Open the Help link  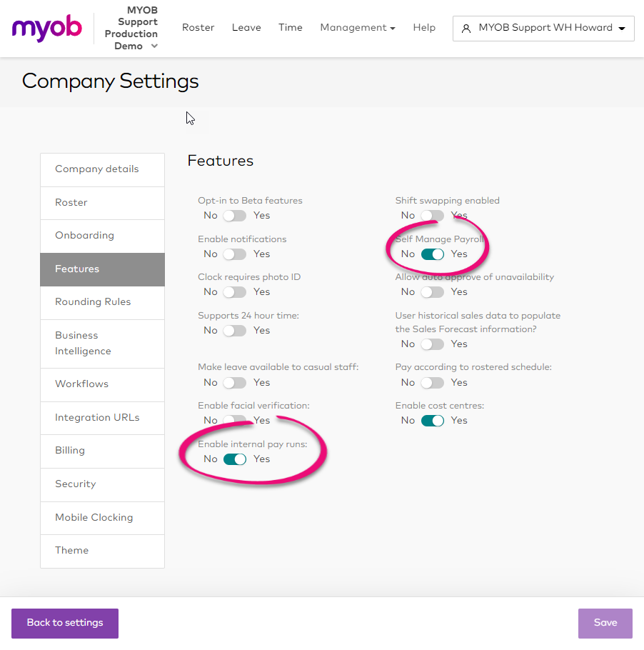[424, 28]
